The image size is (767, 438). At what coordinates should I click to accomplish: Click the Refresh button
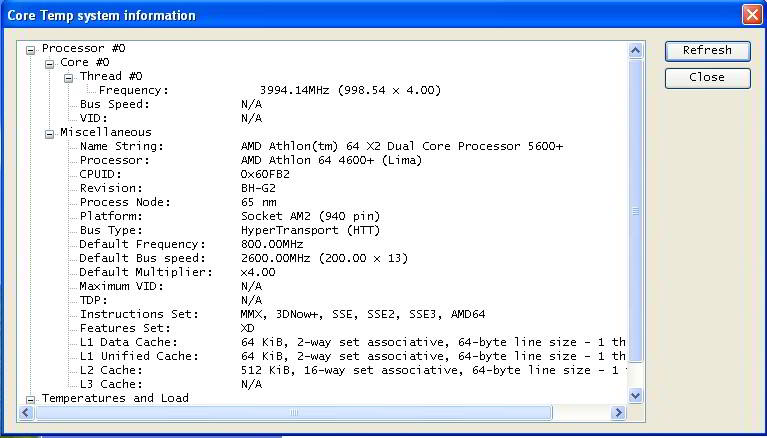click(707, 51)
